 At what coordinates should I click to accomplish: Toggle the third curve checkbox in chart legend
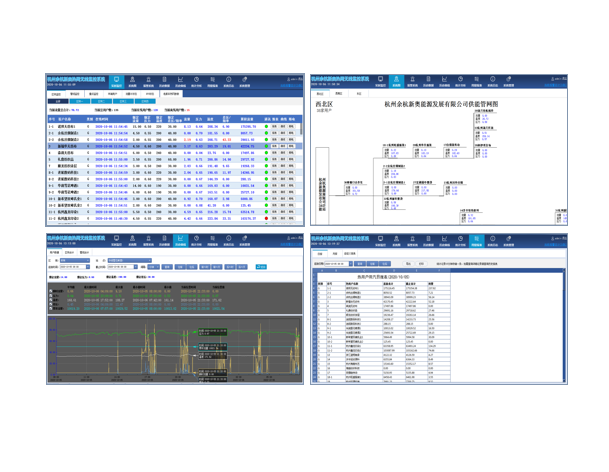(52, 298)
